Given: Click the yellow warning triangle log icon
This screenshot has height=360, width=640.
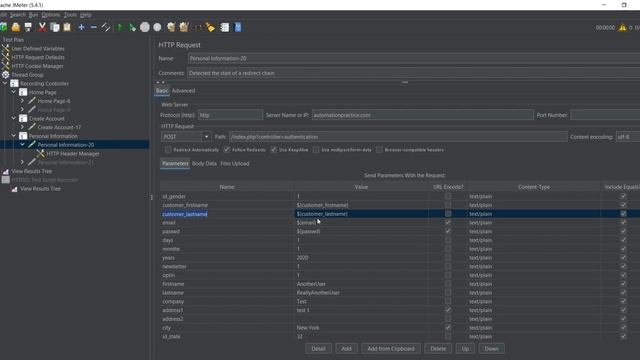Looking at the screenshot, I should coord(622,27).
